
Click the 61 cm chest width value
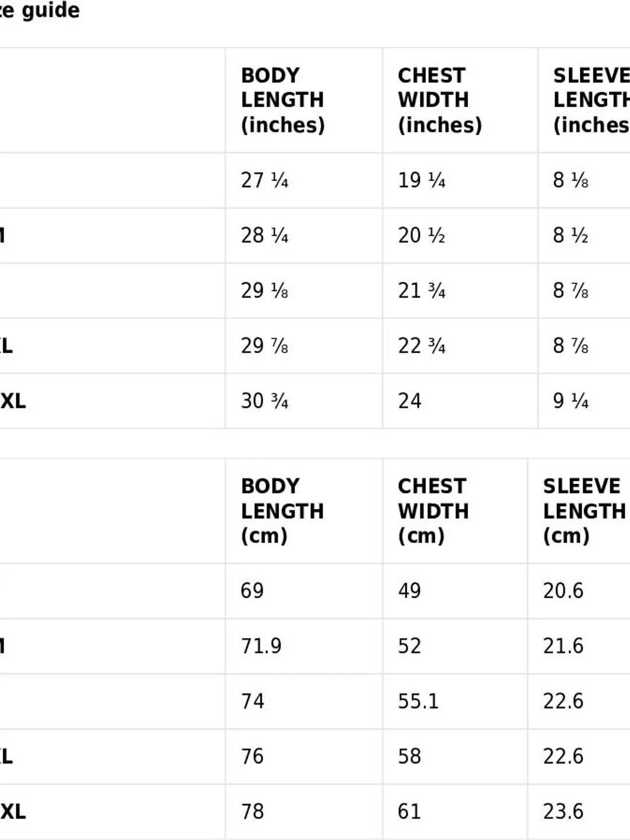[409, 811]
